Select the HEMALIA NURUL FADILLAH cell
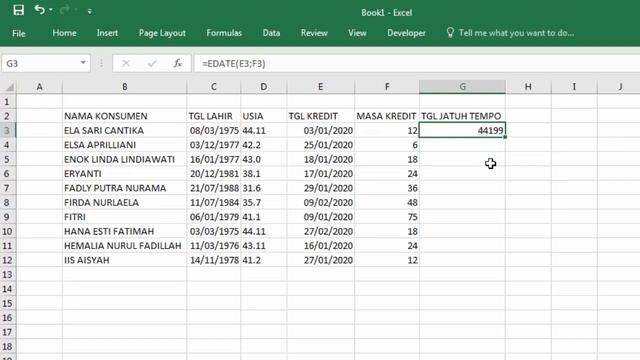The width and height of the screenshot is (640, 360). (x=124, y=246)
